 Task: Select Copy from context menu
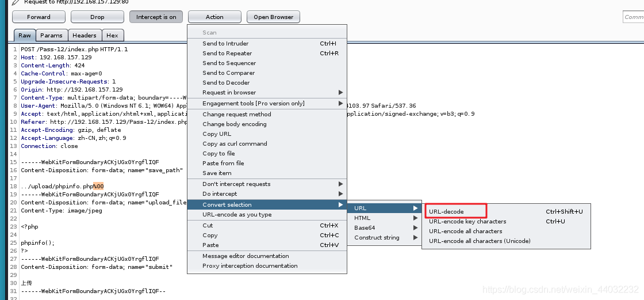[x=267, y=236]
